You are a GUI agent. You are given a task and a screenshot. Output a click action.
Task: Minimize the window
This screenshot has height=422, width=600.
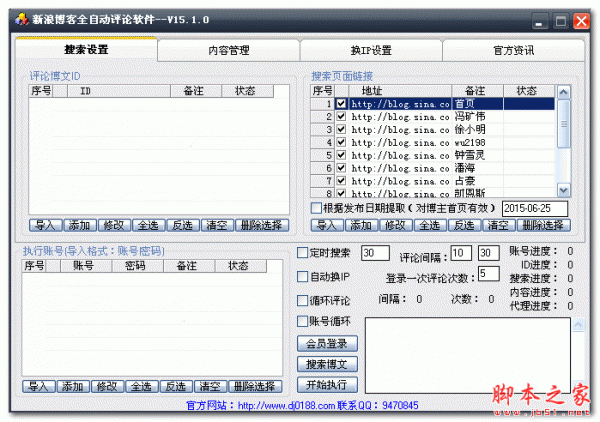pyautogui.click(x=539, y=21)
